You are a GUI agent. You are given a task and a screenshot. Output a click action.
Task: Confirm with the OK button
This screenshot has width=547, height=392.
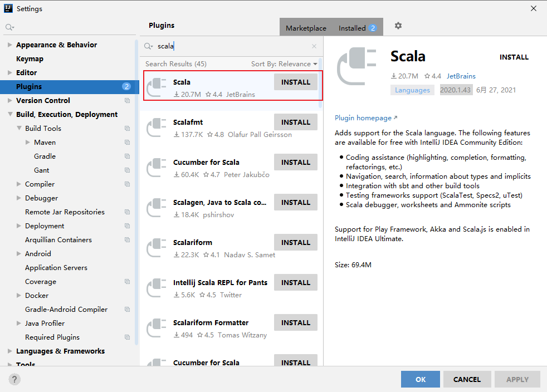pos(421,379)
